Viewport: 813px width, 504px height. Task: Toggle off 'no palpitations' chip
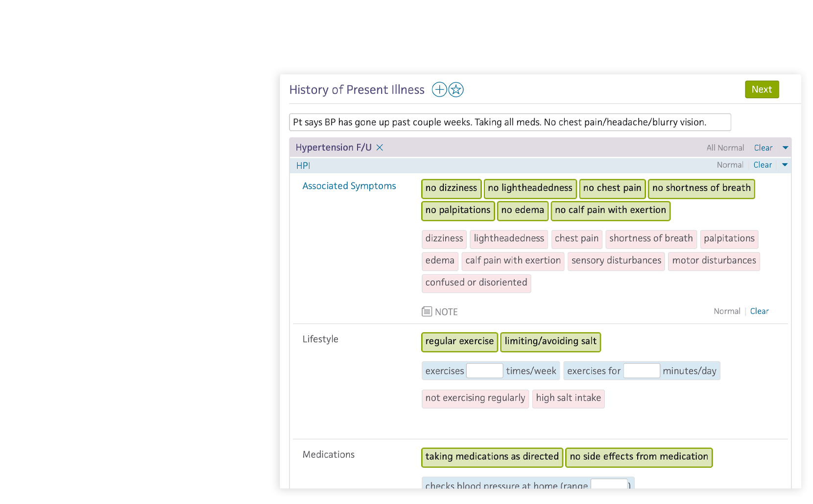pyautogui.click(x=458, y=210)
